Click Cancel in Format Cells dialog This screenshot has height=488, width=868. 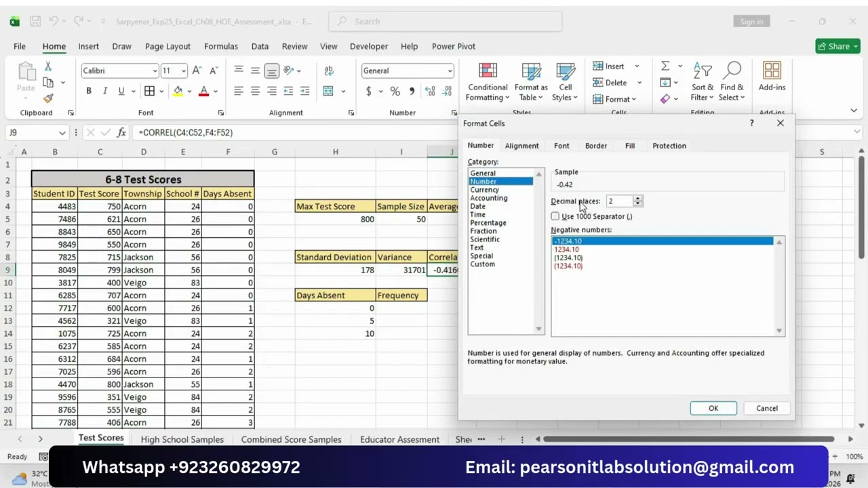(767, 408)
